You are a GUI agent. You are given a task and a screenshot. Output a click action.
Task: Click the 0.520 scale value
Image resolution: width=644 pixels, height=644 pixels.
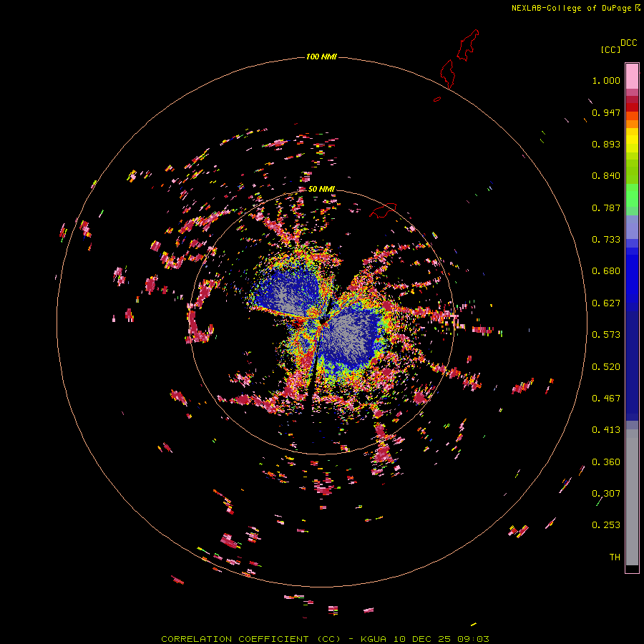(x=606, y=367)
